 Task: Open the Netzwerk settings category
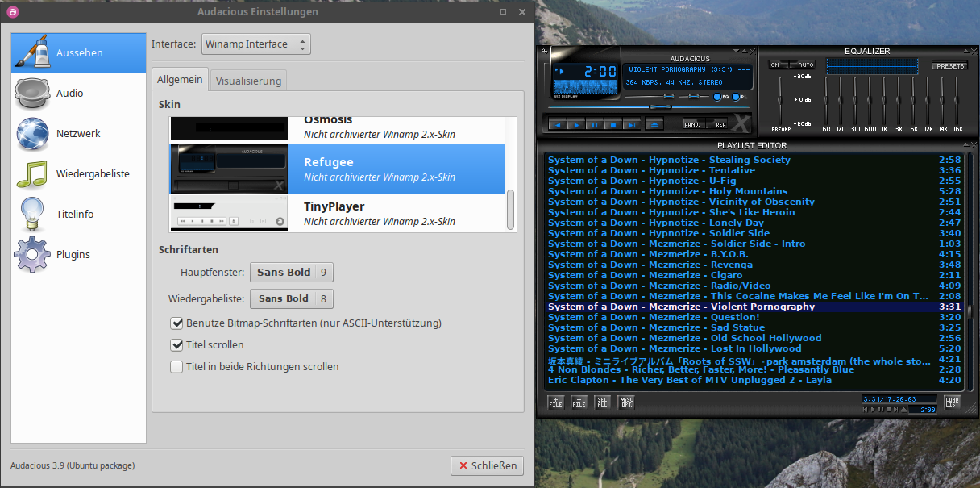click(78, 133)
